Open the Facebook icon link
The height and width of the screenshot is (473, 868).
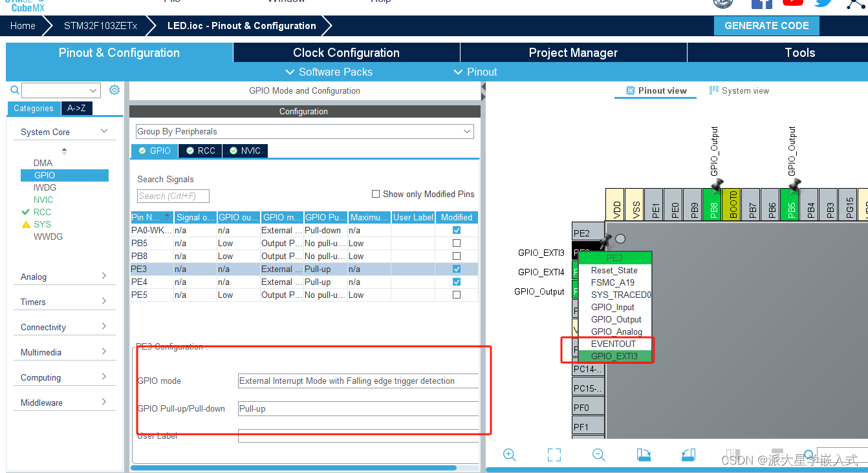762,4
